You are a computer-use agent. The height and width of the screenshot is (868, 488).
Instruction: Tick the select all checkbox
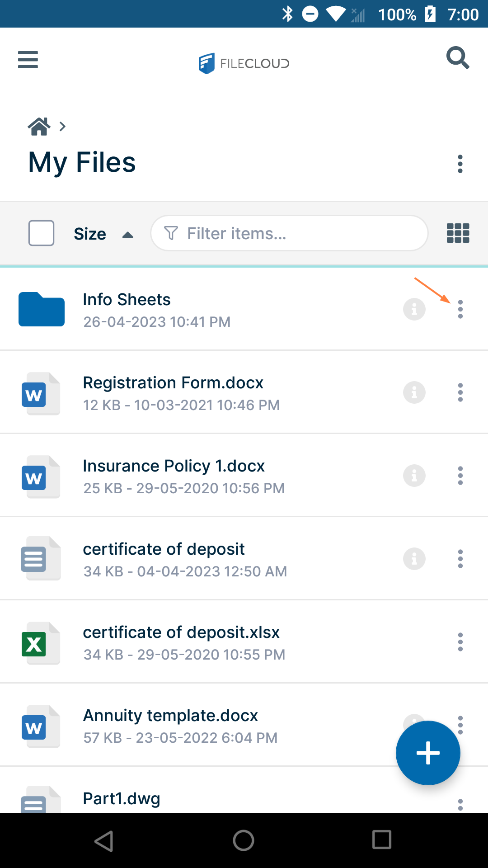tap(42, 233)
